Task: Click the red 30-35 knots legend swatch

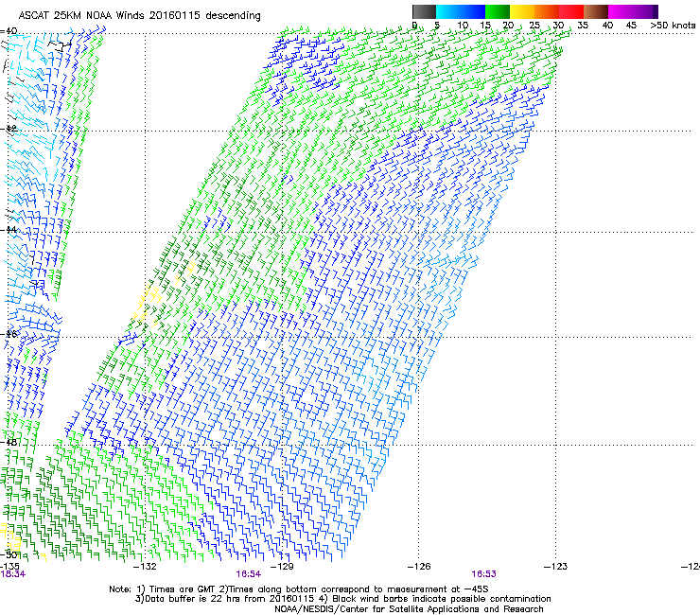Action: [x=571, y=11]
